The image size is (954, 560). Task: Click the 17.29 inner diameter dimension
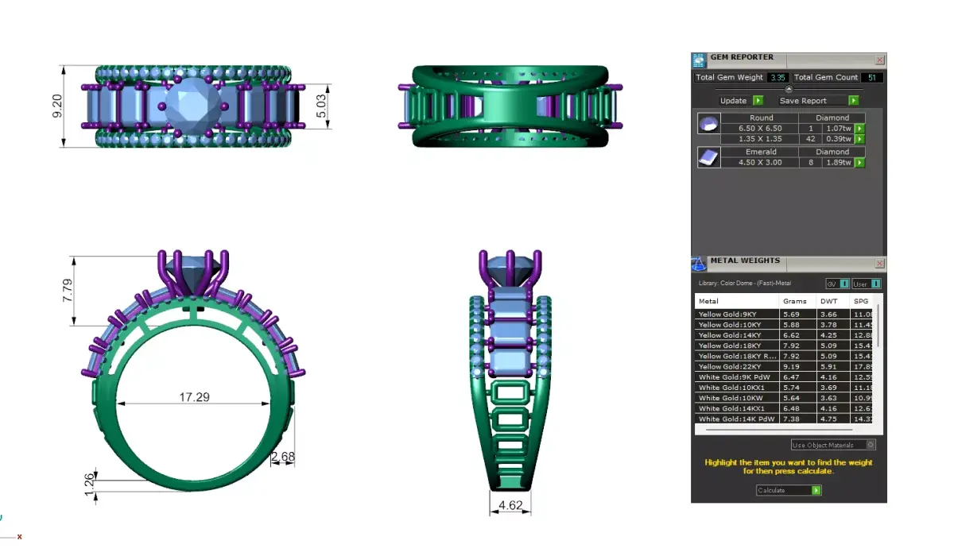[193, 396]
